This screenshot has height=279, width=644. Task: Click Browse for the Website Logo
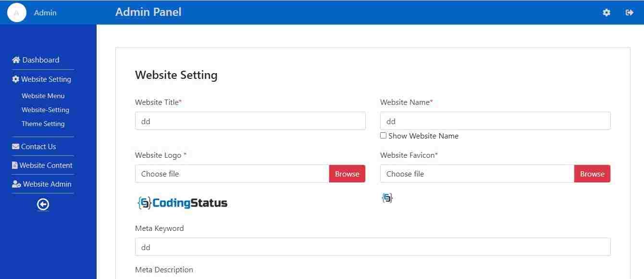(347, 174)
